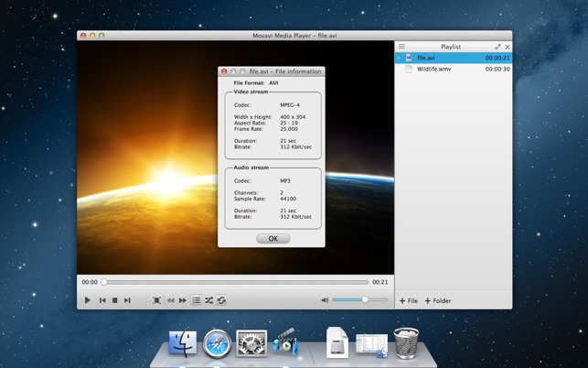Click the total time 00:21 label
This screenshot has height=368, width=588.
(x=380, y=282)
